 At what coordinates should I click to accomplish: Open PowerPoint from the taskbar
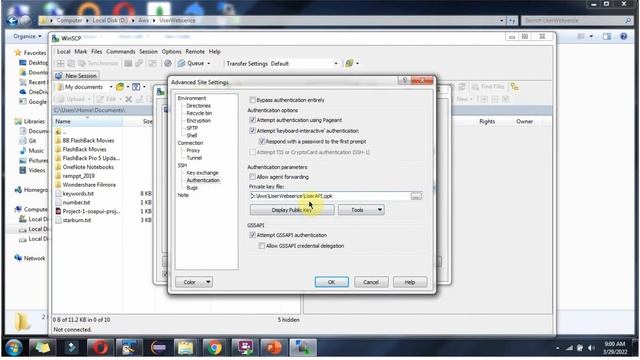pyautogui.click(x=273, y=348)
